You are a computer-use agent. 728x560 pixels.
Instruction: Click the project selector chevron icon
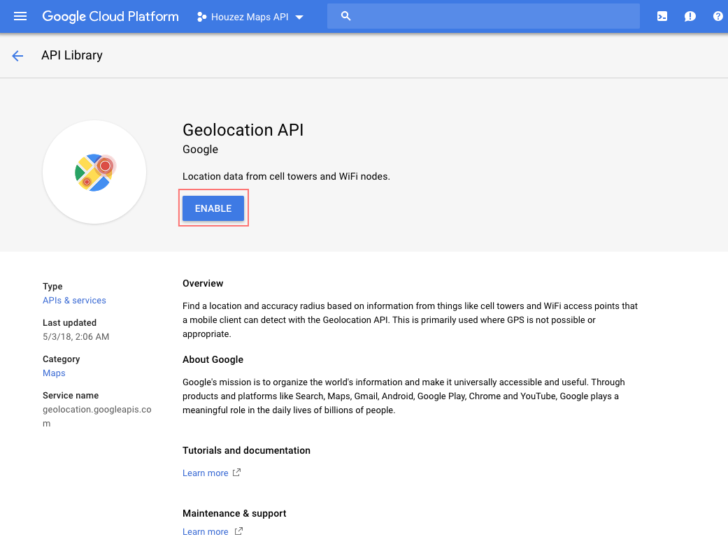pyautogui.click(x=299, y=17)
